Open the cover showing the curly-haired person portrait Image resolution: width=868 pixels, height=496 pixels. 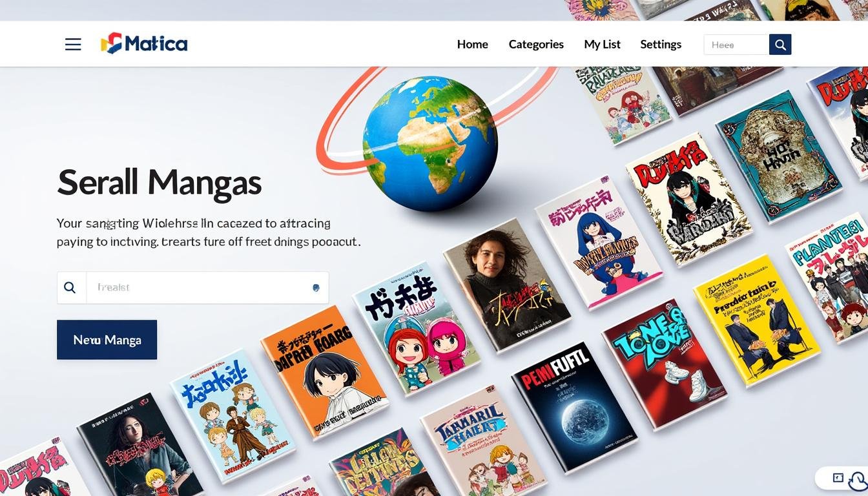(507, 284)
